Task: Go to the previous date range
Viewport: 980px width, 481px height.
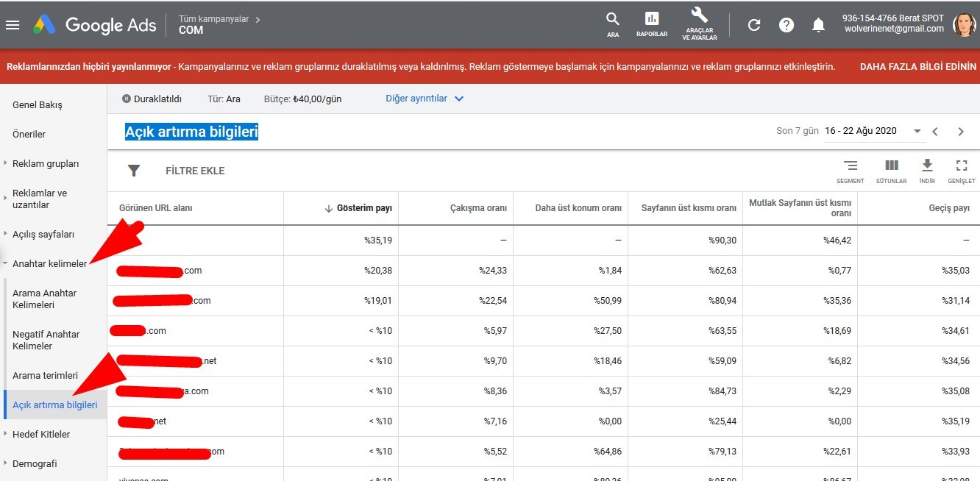Action: pos(935,132)
